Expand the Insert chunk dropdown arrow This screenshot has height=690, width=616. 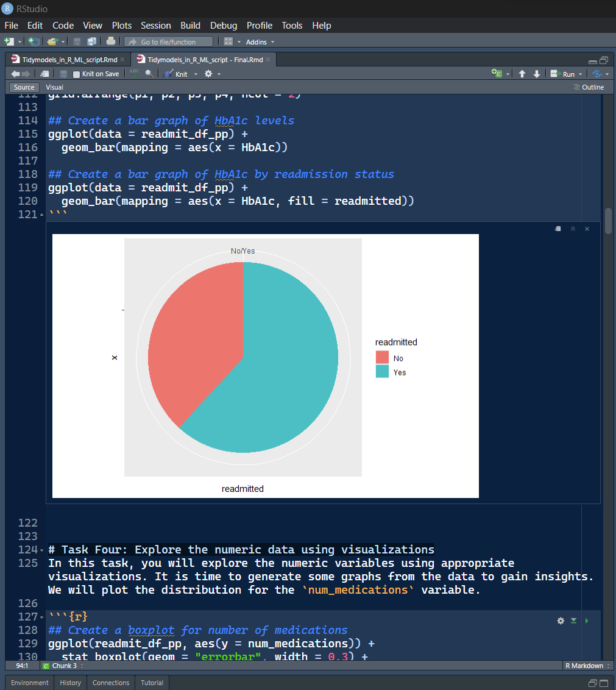click(x=508, y=74)
